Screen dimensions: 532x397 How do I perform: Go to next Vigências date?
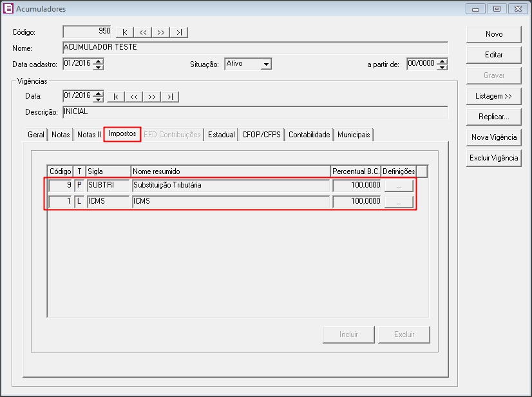point(151,97)
